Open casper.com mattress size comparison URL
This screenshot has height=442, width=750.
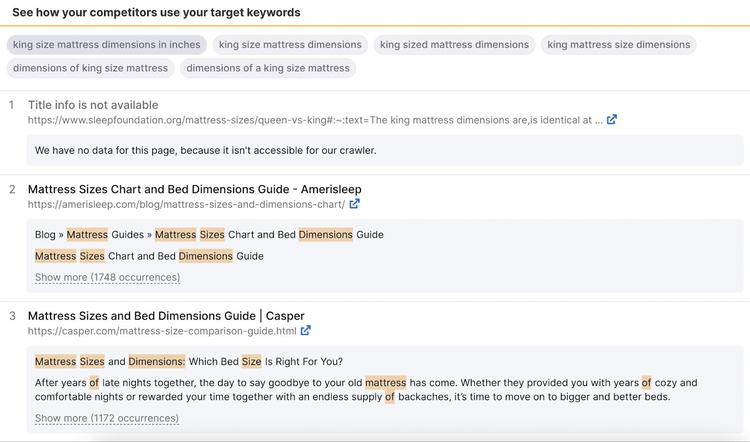tap(162, 331)
